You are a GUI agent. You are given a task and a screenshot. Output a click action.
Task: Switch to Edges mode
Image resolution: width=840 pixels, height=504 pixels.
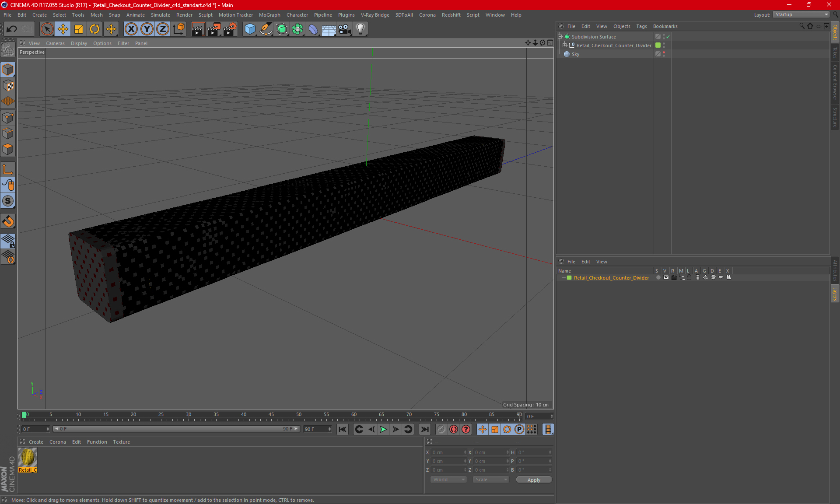tap(8, 133)
